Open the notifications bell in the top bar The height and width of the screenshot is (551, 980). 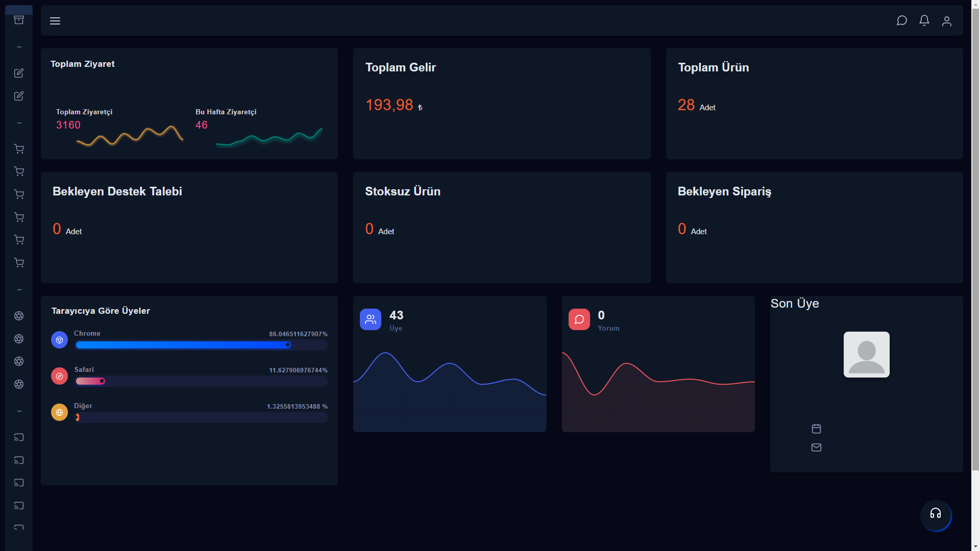point(924,20)
